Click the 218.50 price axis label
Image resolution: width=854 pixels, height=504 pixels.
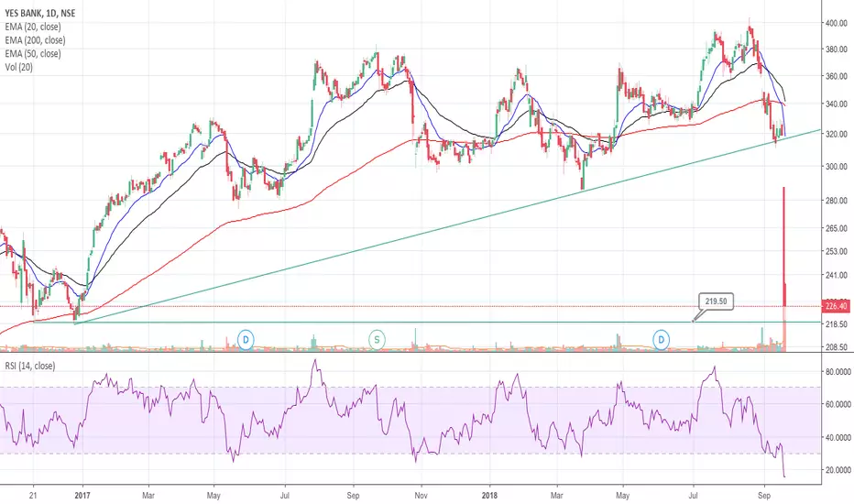click(837, 324)
